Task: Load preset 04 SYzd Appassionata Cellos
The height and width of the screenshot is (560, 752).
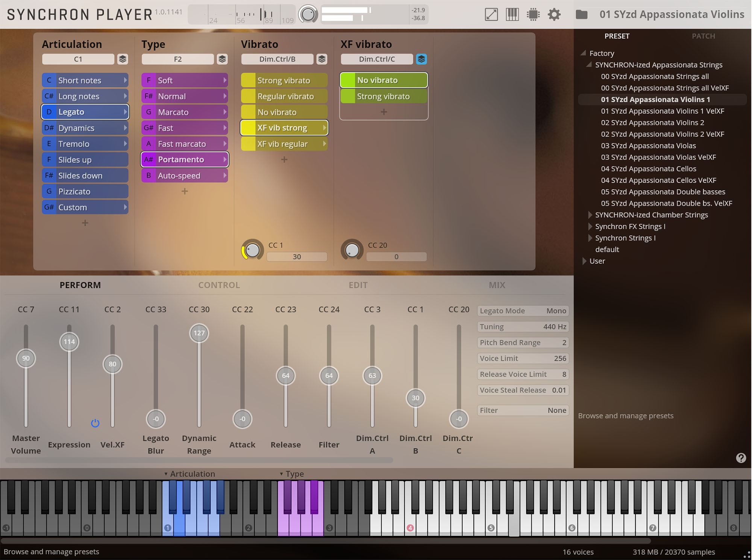Action: (648, 169)
